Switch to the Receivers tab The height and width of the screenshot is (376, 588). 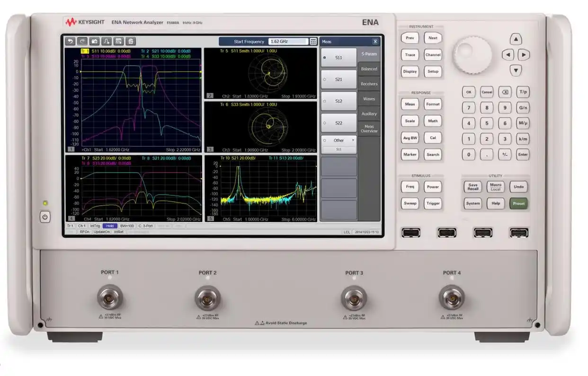[369, 84]
